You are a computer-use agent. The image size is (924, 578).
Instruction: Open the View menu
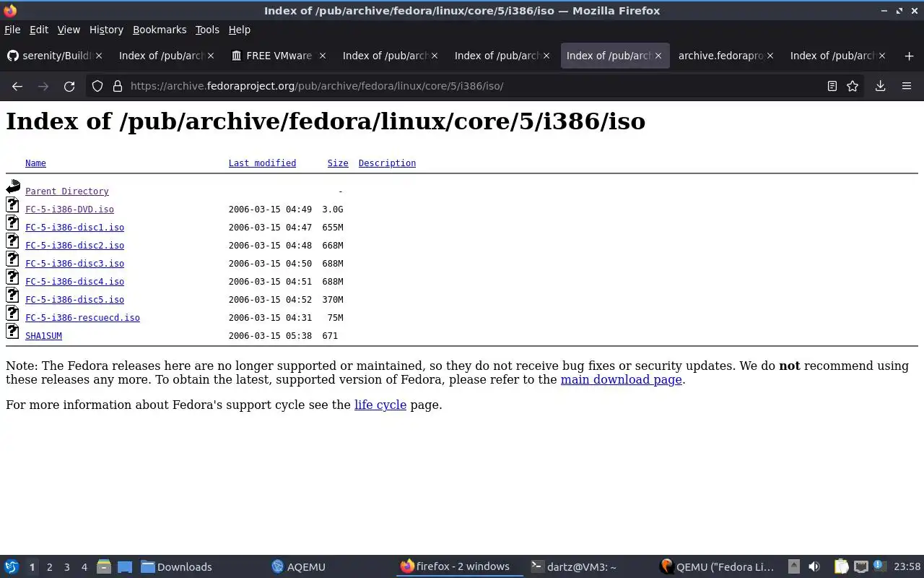[x=69, y=30]
